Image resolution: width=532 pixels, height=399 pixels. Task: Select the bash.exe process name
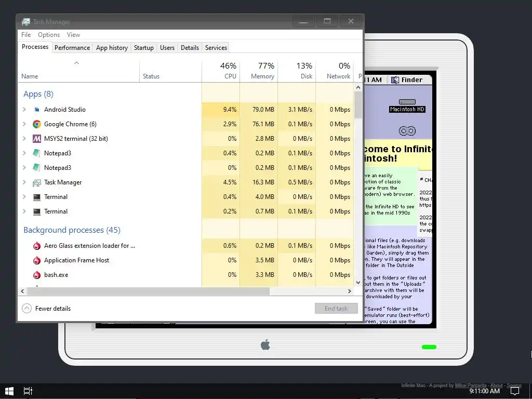[56, 275]
